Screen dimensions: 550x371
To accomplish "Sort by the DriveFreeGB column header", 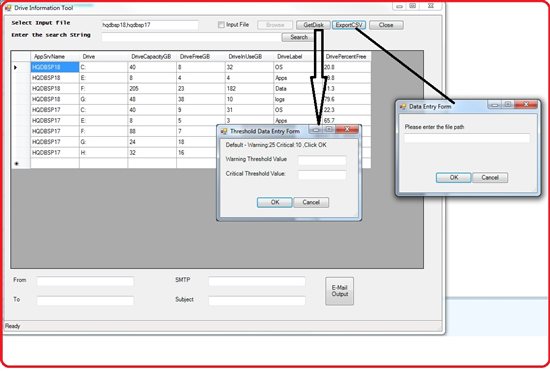I will tap(201, 56).
